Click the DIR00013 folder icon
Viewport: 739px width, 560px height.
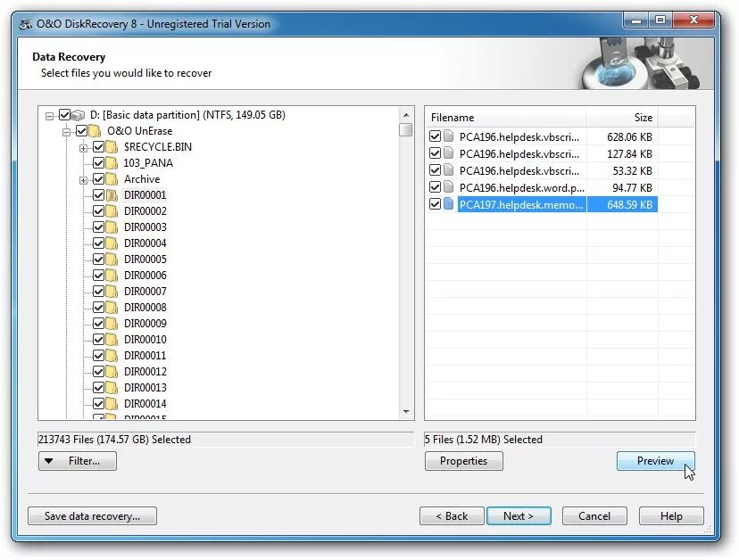pyautogui.click(x=112, y=387)
